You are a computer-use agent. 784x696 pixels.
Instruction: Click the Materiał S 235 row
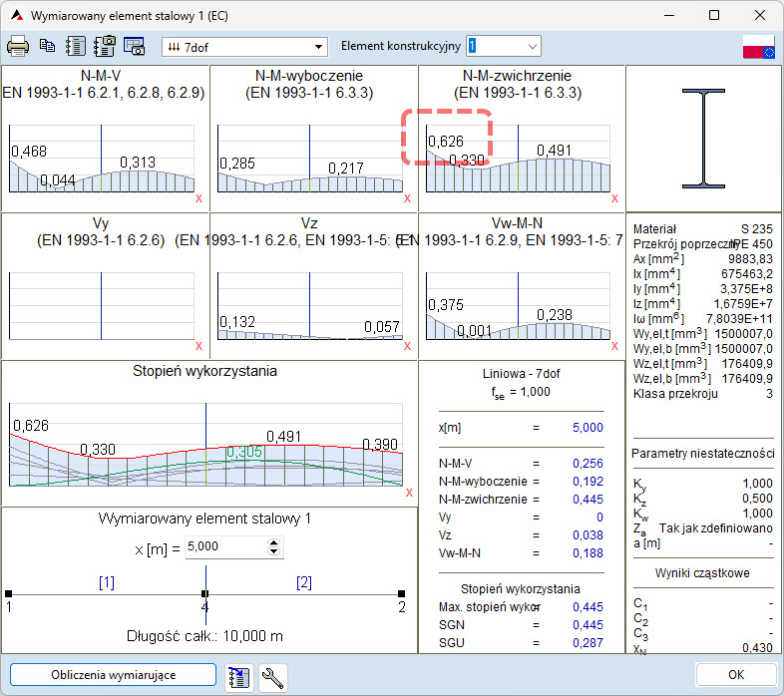[x=702, y=229]
